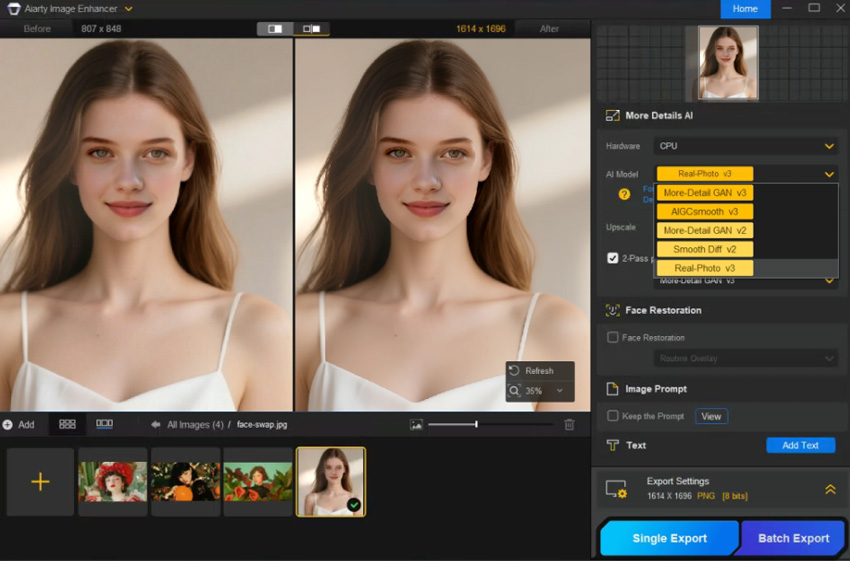This screenshot has height=561, width=850.
Task: Open the Export Settings monitor gear icon
Action: point(616,489)
